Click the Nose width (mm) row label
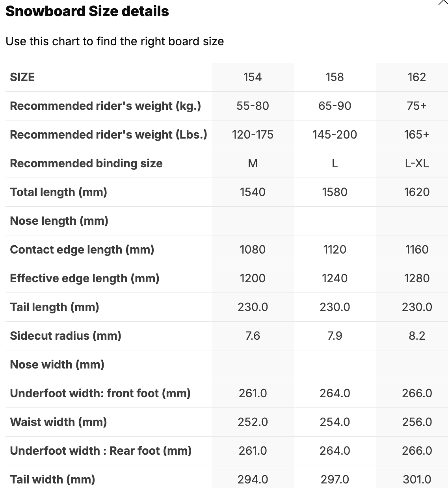The image size is (448, 500). [x=57, y=365]
